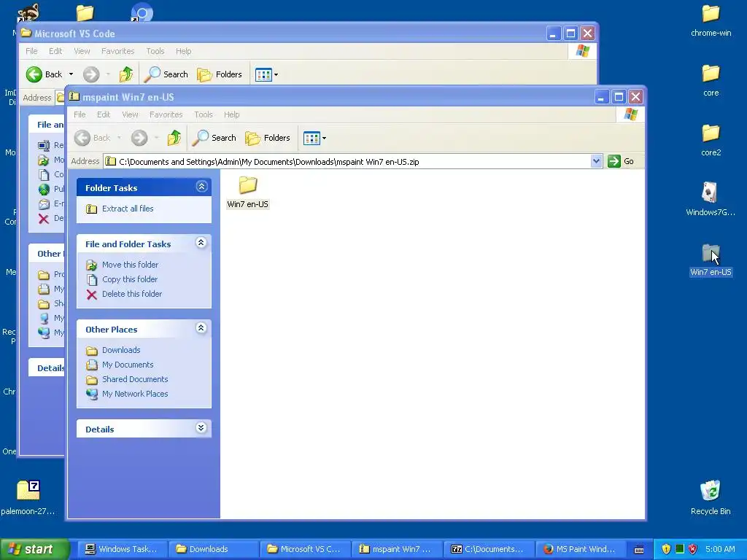Image resolution: width=747 pixels, height=560 pixels.
Task: Collapse the Folder Tasks panel
Action: 201,187
